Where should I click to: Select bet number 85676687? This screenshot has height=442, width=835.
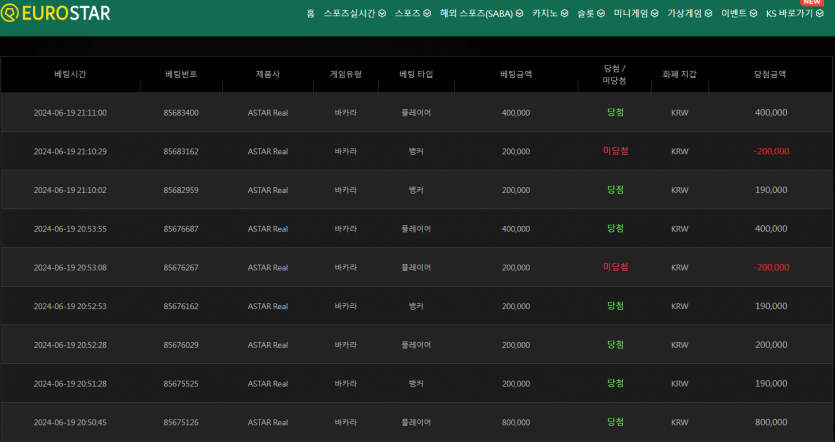(x=181, y=229)
